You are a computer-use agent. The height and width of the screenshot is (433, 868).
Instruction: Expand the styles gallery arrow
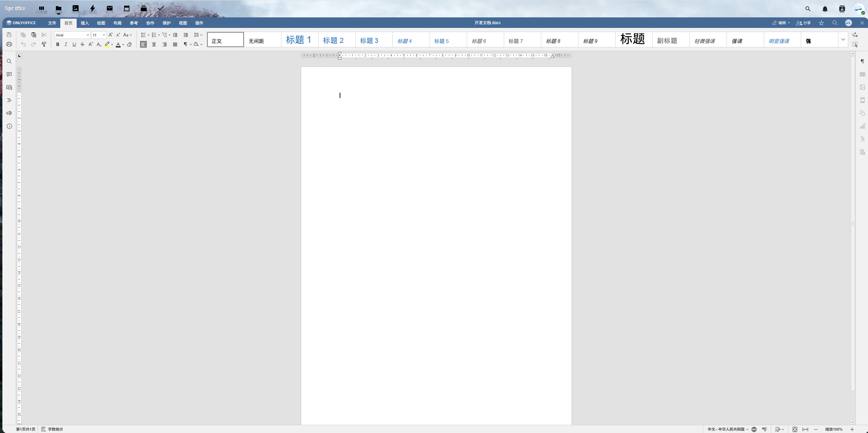tap(843, 40)
